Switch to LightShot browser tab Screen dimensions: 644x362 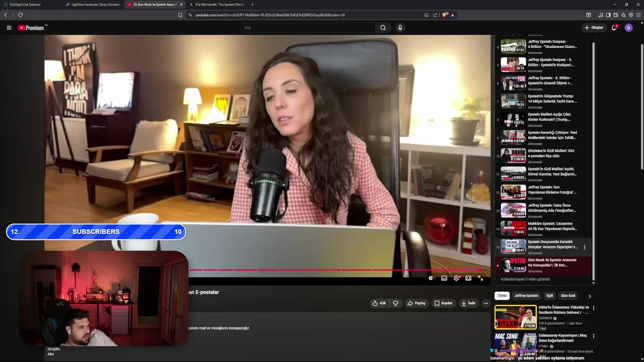coord(93,5)
